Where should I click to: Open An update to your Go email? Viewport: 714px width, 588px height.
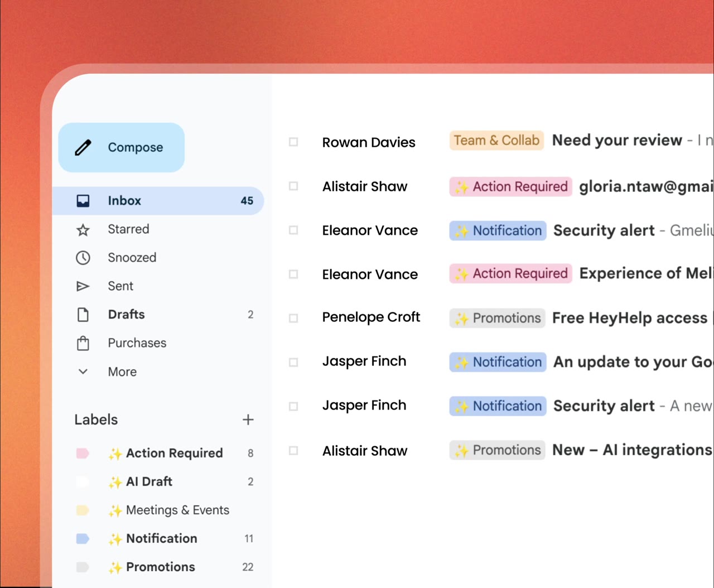tap(633, 362)
